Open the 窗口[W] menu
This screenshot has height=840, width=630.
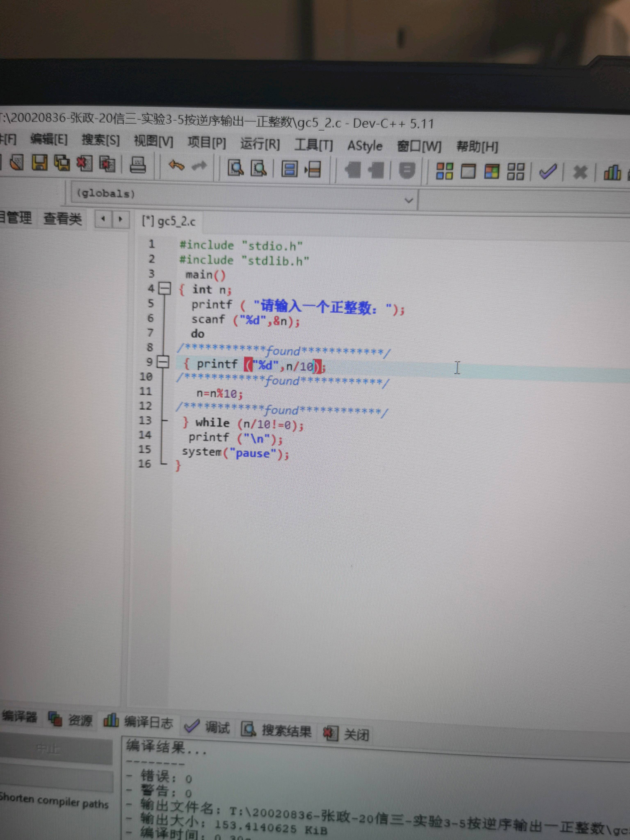[419, 146]
